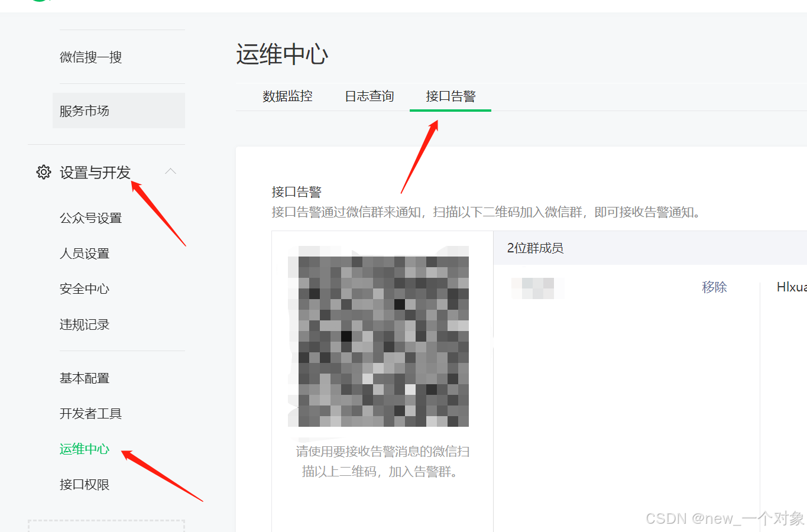Switch to the 日志查询 tab

(x=370, y=96)
